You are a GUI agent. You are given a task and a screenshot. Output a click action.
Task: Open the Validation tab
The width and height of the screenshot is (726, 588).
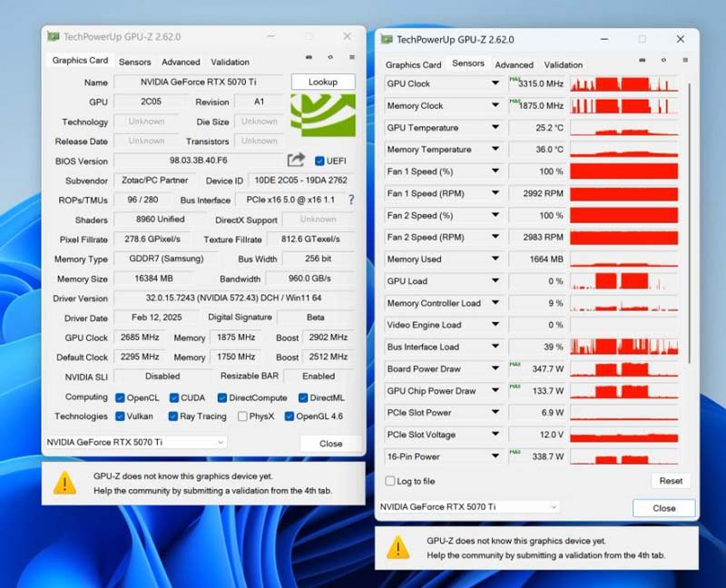[x=230, y=62]
